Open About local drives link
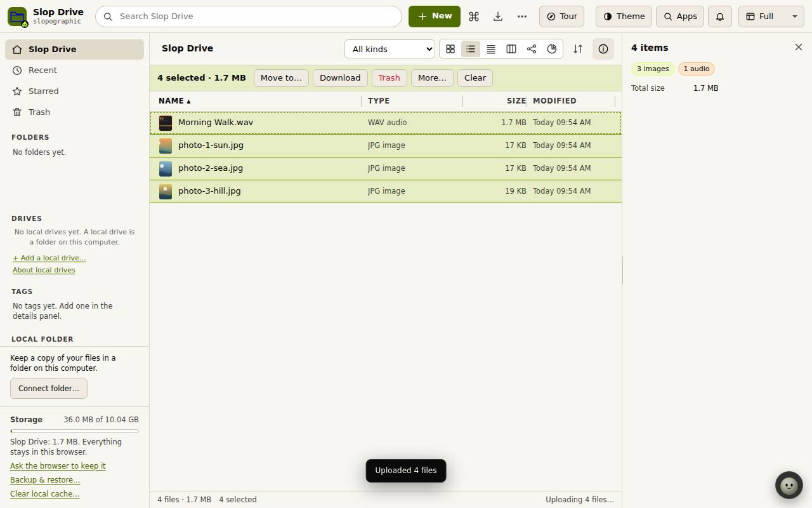 (x=44, y=270)
